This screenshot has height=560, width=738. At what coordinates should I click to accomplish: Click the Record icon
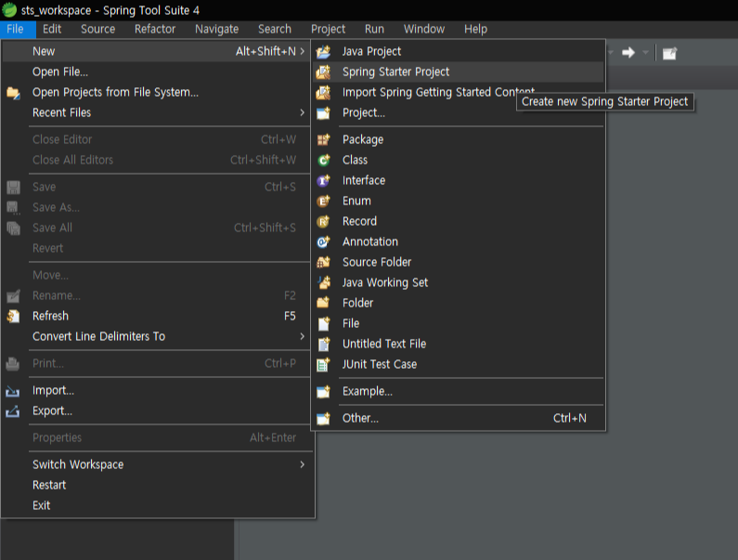point(323,221)
